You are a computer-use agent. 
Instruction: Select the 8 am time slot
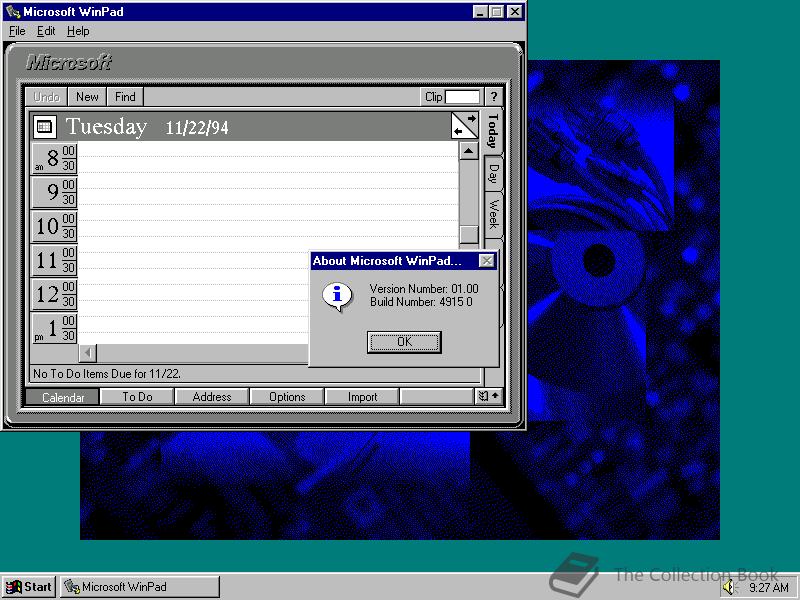point(54,159)
